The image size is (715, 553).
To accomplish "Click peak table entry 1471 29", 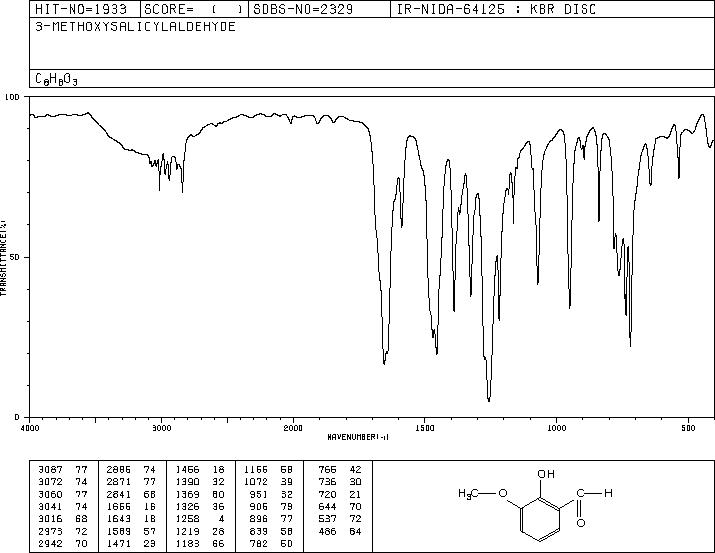I will click(131, 543).
